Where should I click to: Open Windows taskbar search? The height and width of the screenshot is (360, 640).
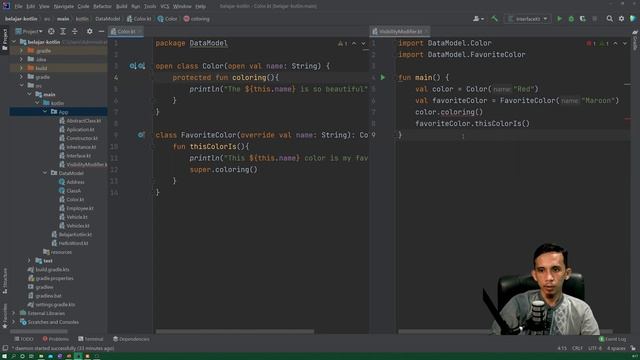coord(13,356)
